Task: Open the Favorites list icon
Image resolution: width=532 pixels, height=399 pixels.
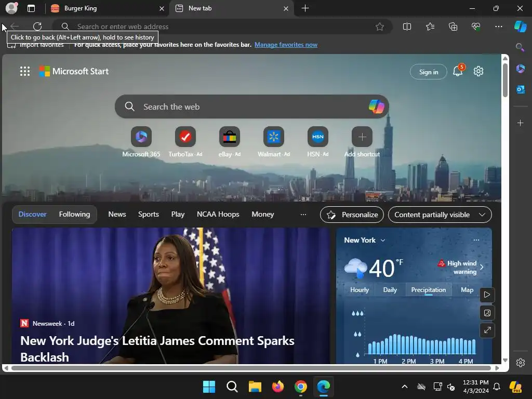Action: tap(430, 26)
